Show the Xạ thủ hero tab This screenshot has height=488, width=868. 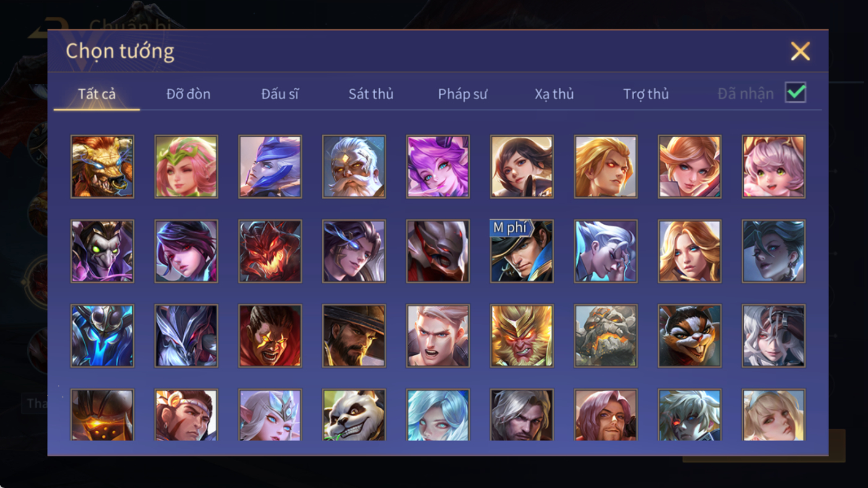coord(554,94)
